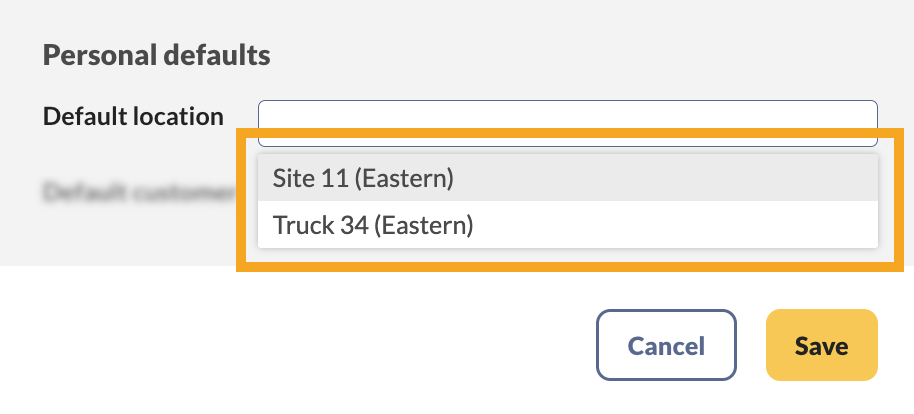914x414 pixels.
Task: Confirm the settings with Save
Action: pyautogui.click(x=821, y=346)
